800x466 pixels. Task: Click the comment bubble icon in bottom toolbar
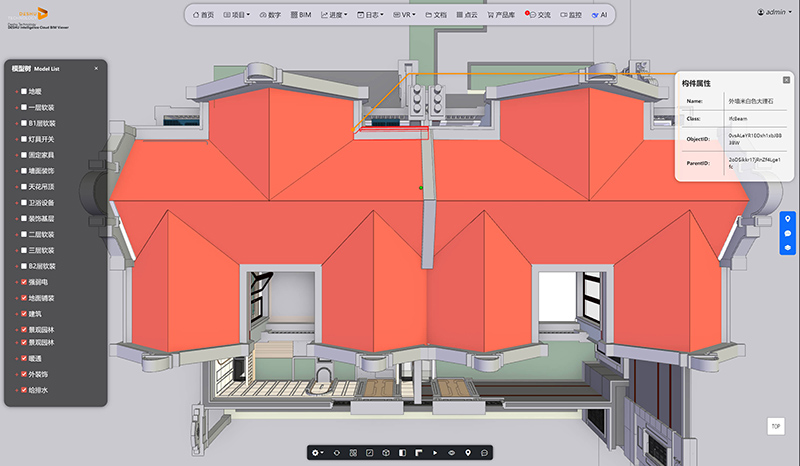pyautogui.click(x=484, y=453)
